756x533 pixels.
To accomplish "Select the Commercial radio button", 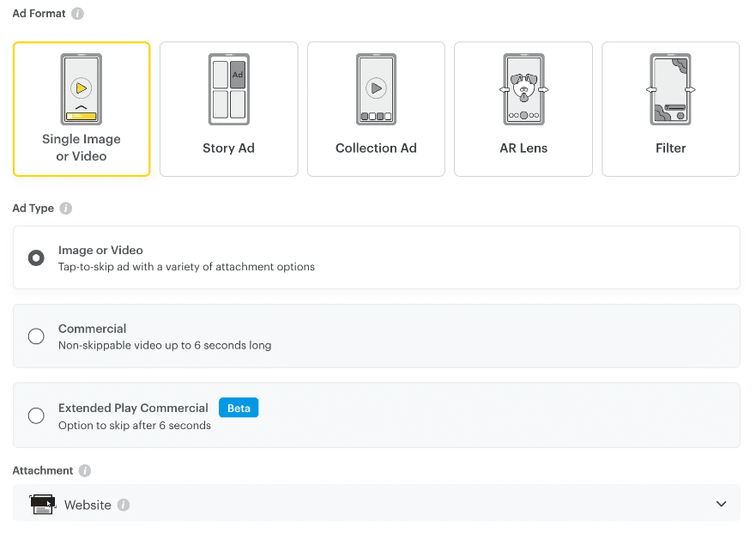I will (x=36, y=336).
